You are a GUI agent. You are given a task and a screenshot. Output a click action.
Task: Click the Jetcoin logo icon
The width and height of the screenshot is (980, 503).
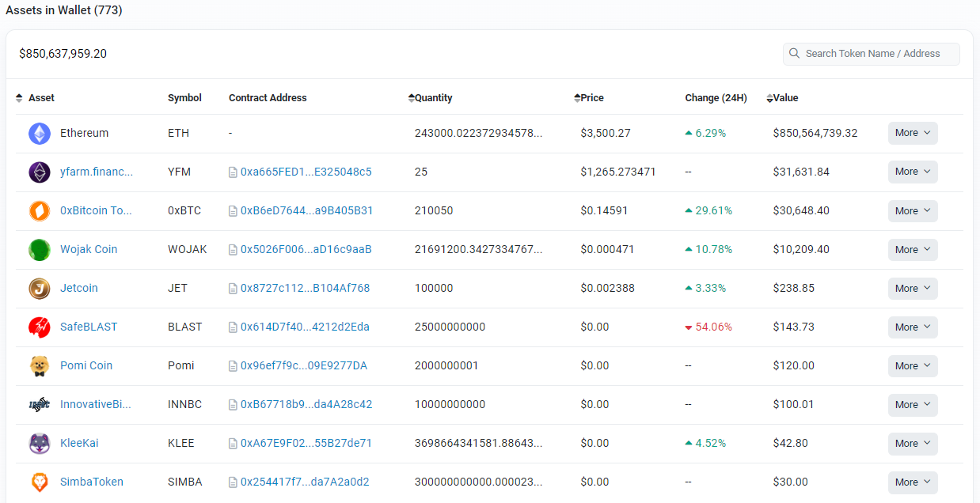pyautogui.click(x=40, y=289)
